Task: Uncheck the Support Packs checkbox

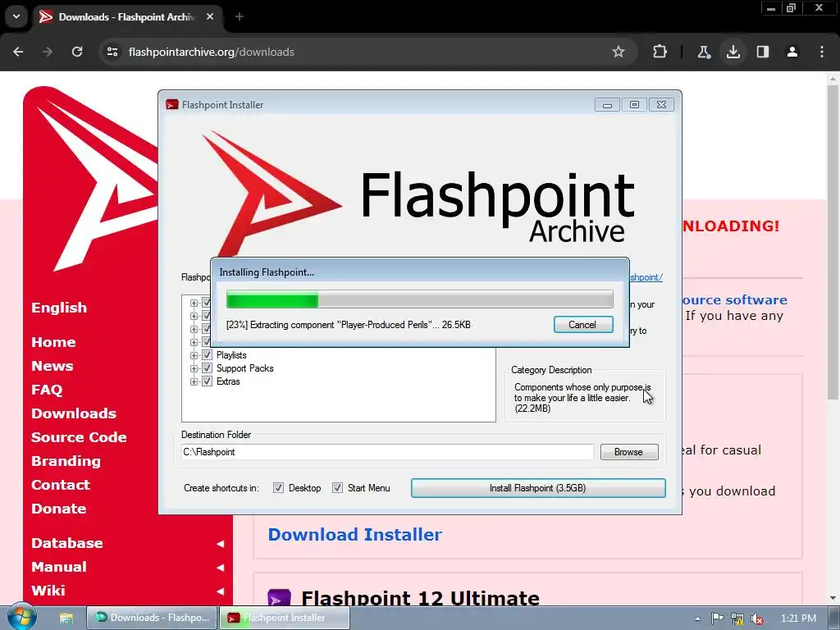Action: 207,368
